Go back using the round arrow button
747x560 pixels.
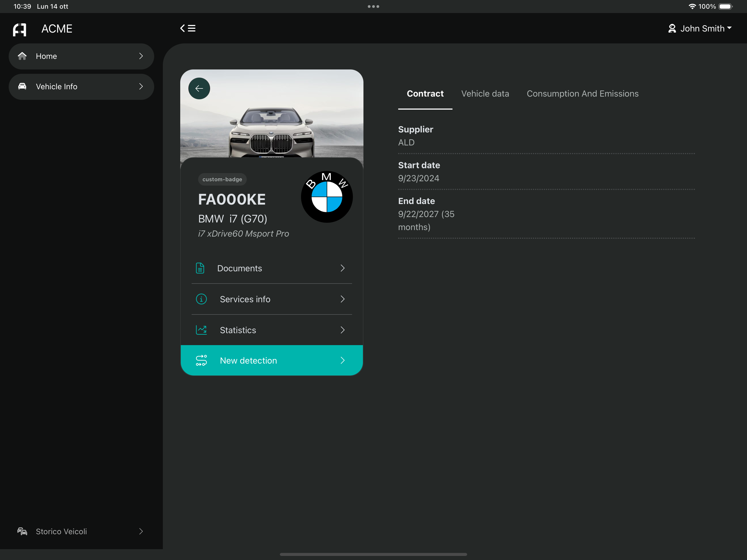[199, 88]
